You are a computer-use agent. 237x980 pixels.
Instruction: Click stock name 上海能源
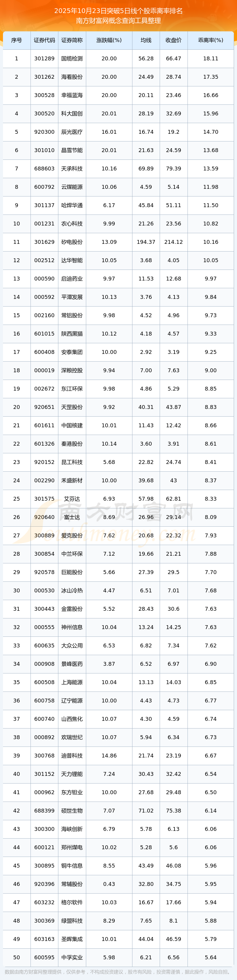coord(72,682)
